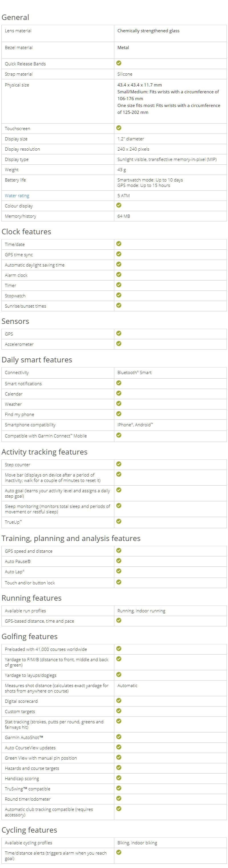Image resolution: width=228 pixels, height=868 pixels.
Task: Click the Digital scorecard checkmark icon
Action: pyautogui.click(x=119, y=700)
